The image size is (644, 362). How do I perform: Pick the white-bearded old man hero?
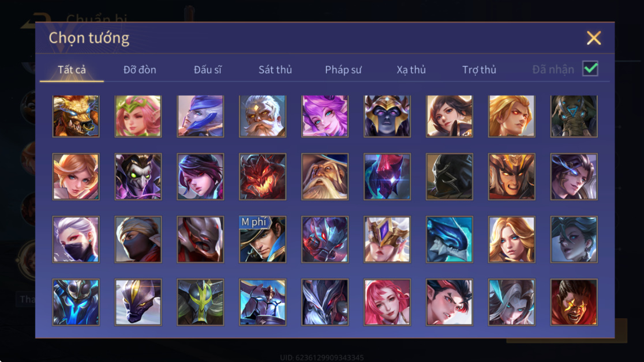pos(263,116)
